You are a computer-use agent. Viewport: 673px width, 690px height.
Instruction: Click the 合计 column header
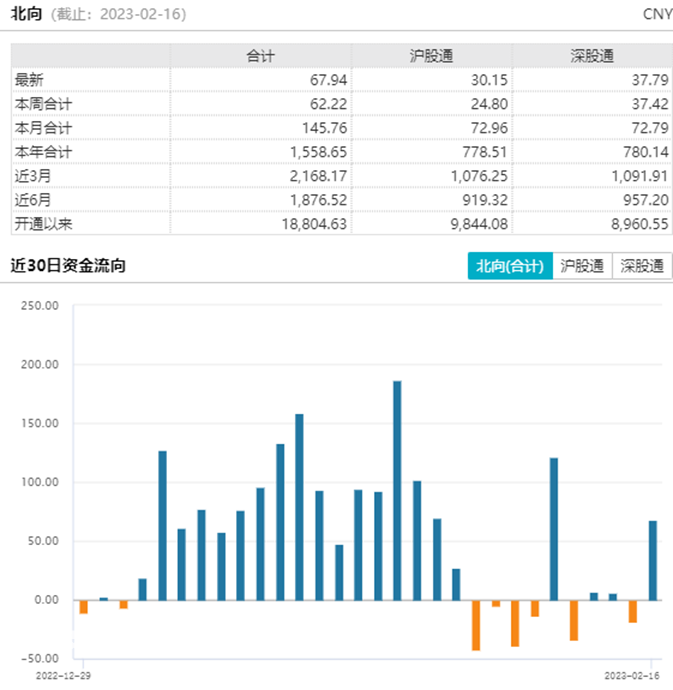[x=261, y=56]
